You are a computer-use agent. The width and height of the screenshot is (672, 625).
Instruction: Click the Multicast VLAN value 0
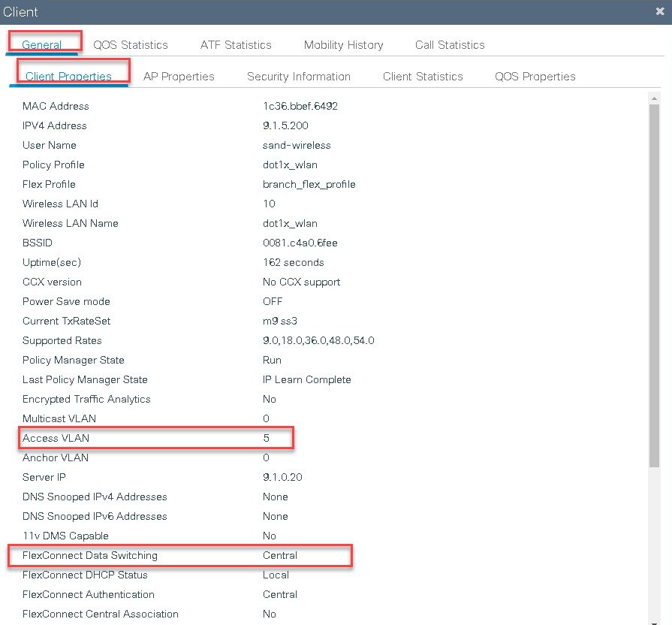click(x=266, y=418)
